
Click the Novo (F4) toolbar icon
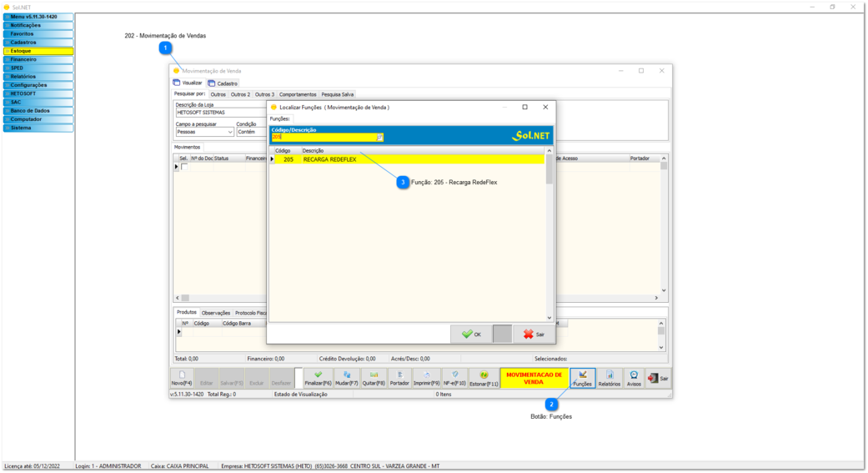[182, 378]
